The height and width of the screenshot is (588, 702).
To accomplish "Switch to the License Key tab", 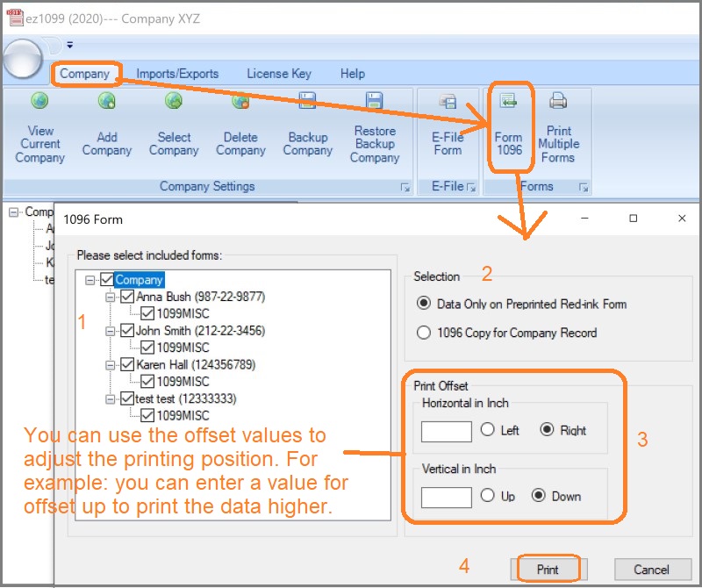I will (280, 74).
